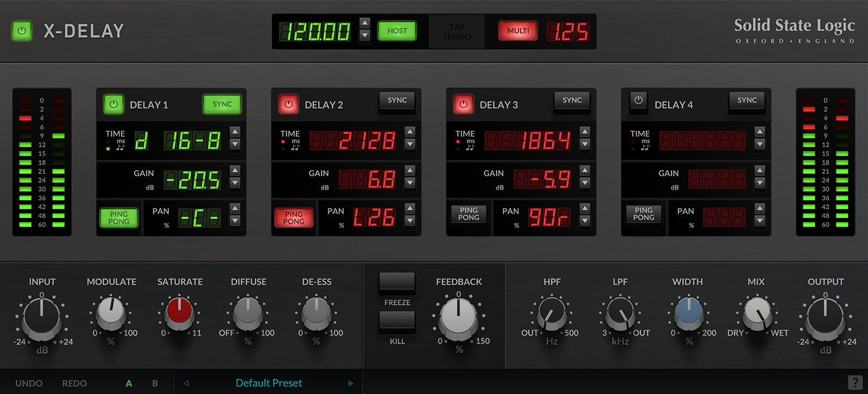Click REDO in the bottom bar
This screenshot has width=868, height=394.
(74, 383)
